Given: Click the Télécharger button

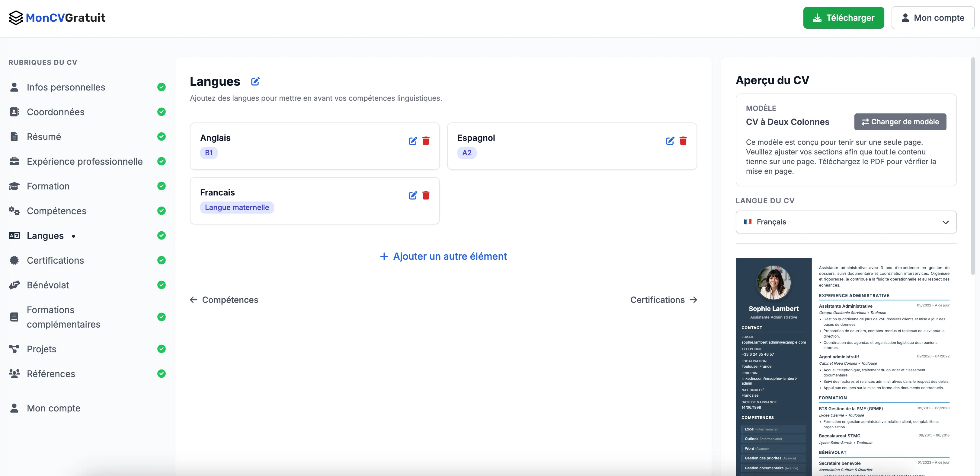Looking at the screenshot, I should (844, 17).
